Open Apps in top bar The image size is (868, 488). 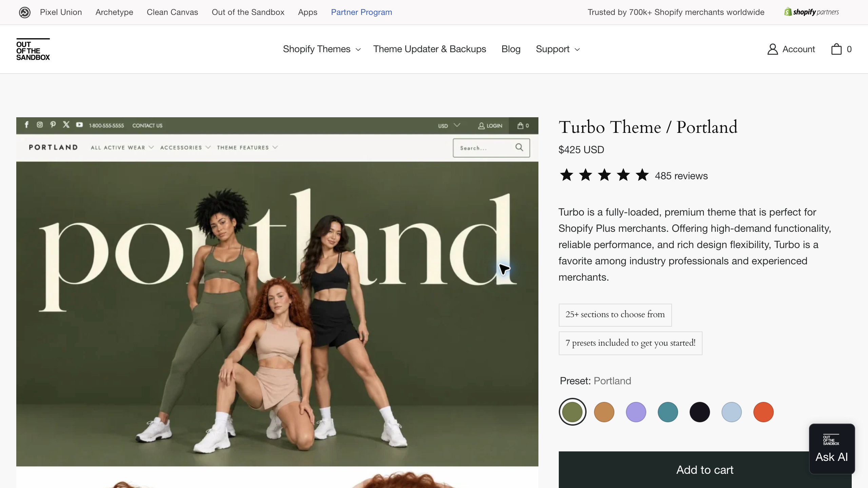click(x=308, y=12)
